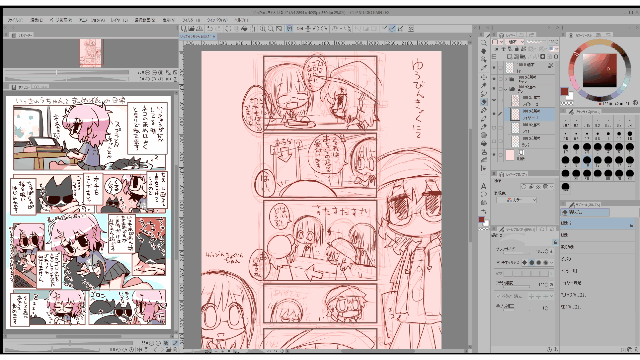Viewport: 640px width, 360px height.
Task: Open color wheel settings icon at panel corner
Action: pyautogui.click(x=636, y=103)
